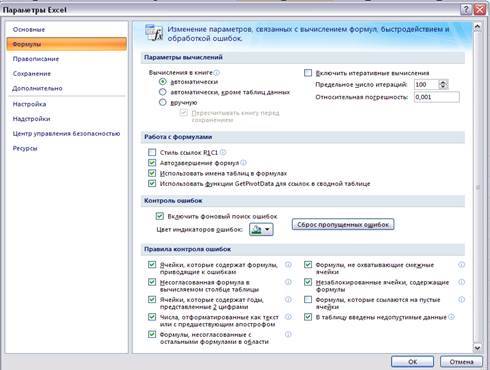Enable Включить итеративные вычисления checkbox
Viewport: 490px width, 370px height.
click(x=308, y=73)
